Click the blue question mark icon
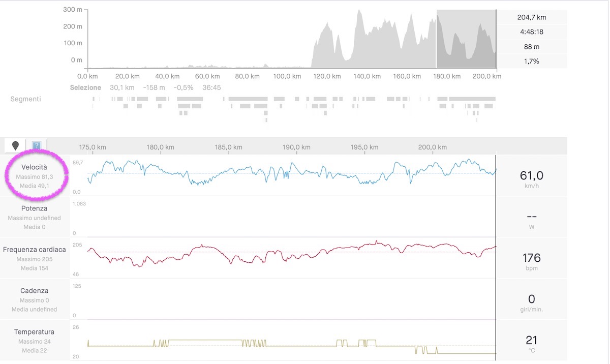The height and width of the screenshot is (364, 610). [37, 146]
